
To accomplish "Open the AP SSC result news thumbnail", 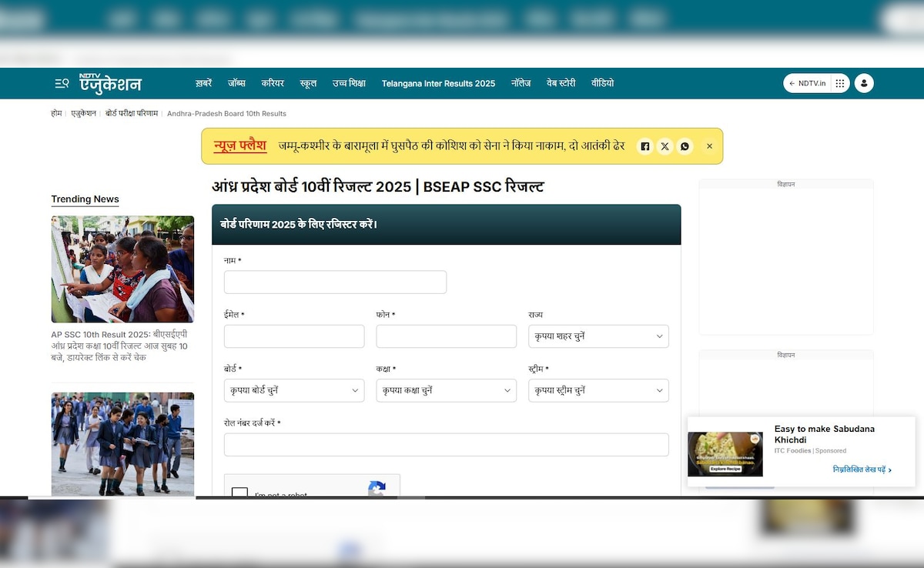I will [122, 269].
